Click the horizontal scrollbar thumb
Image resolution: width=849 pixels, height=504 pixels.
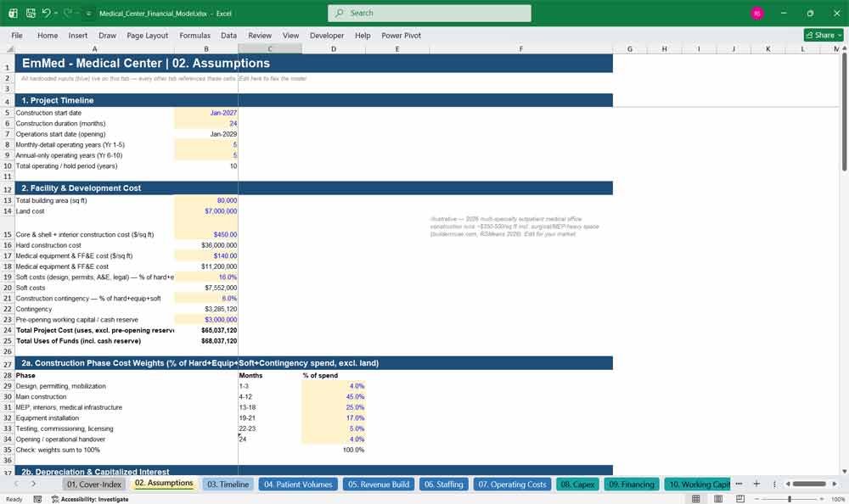(x=809, y=484)
